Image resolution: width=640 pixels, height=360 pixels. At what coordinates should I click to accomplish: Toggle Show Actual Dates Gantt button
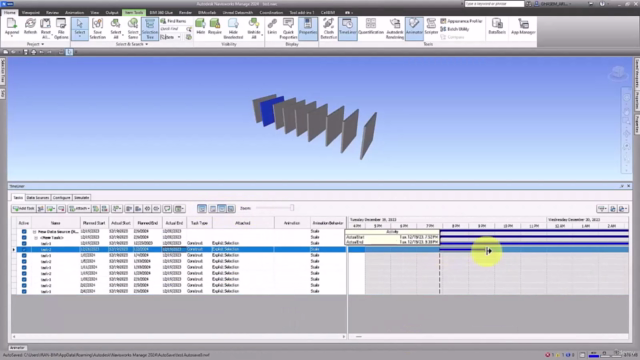(222, 209)
